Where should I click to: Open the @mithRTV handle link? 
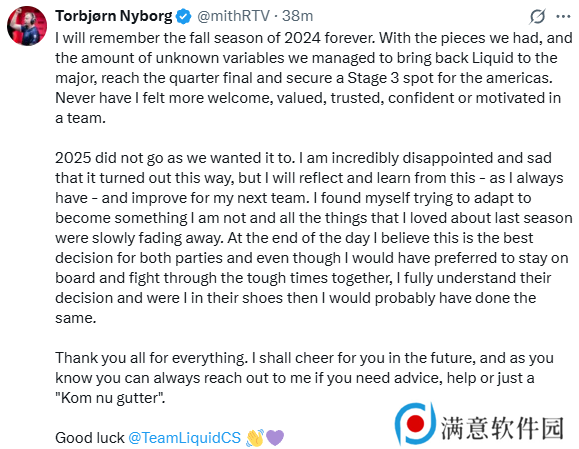233,16
